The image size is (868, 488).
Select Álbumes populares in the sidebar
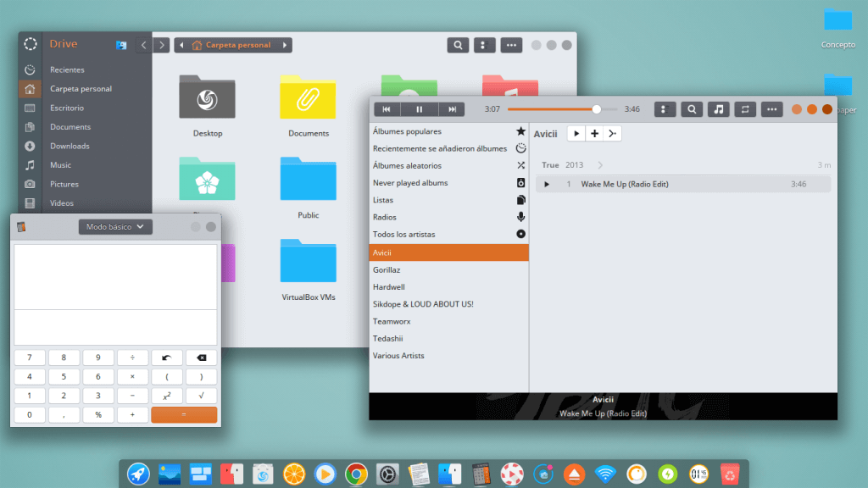coord(448,131)
